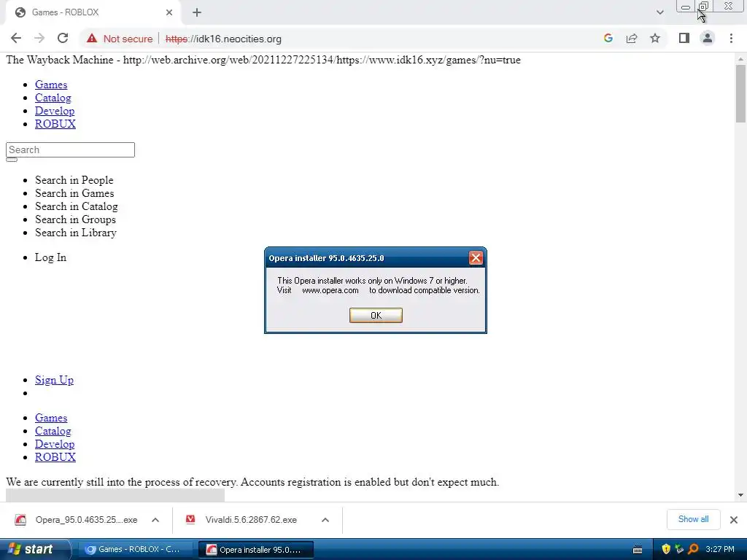Switch to Opera installer taskbar button
This screenshot has width=747, height=560.
pyautogui.click(x=256, y=550)
